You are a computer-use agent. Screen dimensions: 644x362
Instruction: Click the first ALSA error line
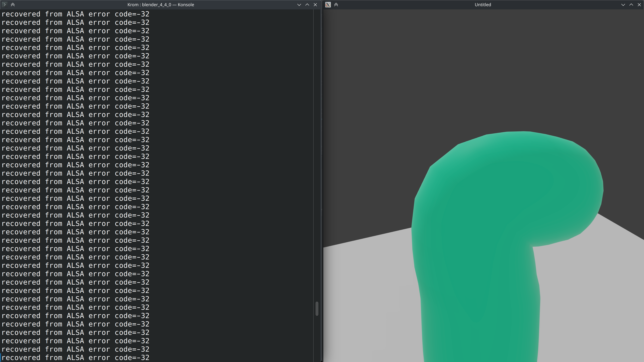point(75,14)
